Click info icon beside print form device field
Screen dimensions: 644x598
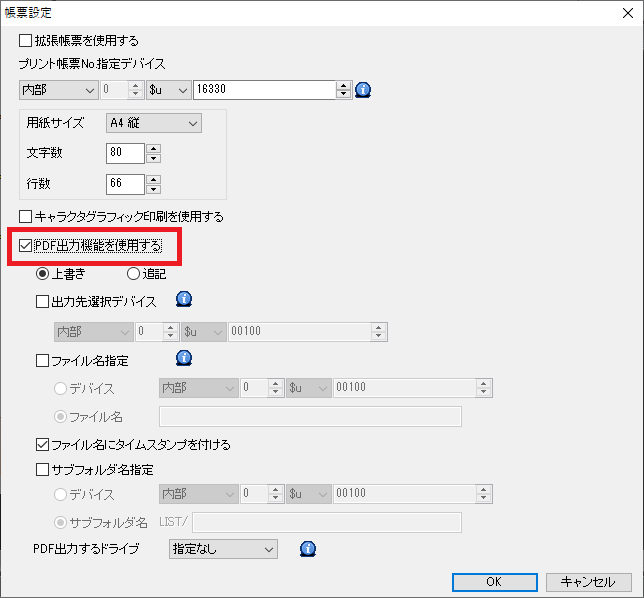point(364,90)
